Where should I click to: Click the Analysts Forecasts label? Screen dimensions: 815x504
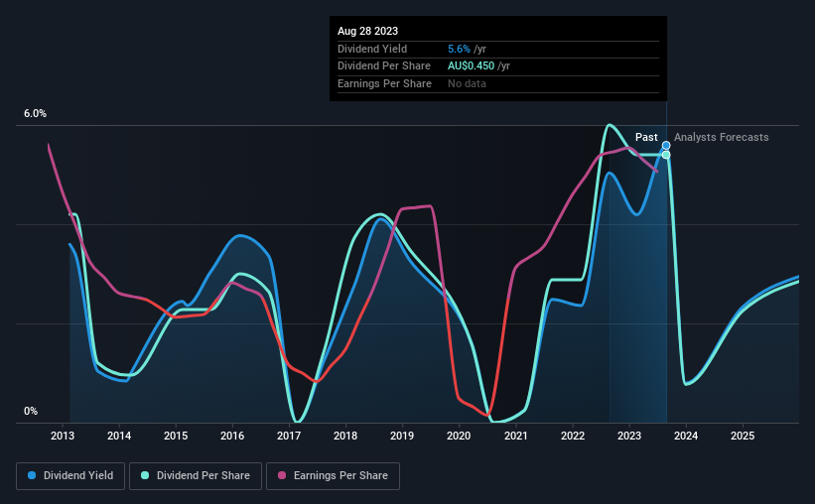[722, 137]
